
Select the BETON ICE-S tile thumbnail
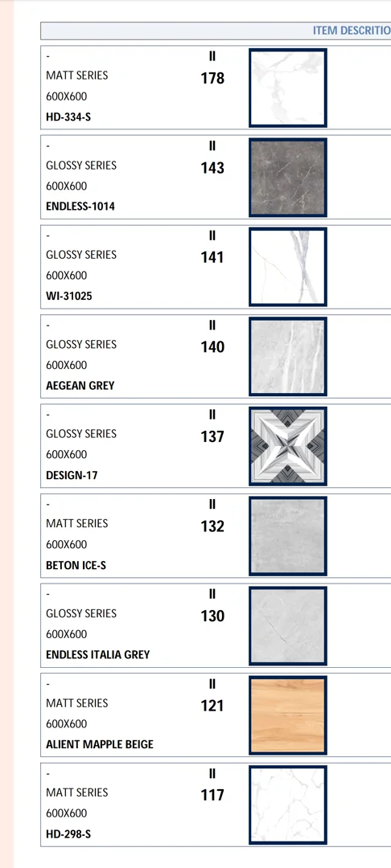288,536
